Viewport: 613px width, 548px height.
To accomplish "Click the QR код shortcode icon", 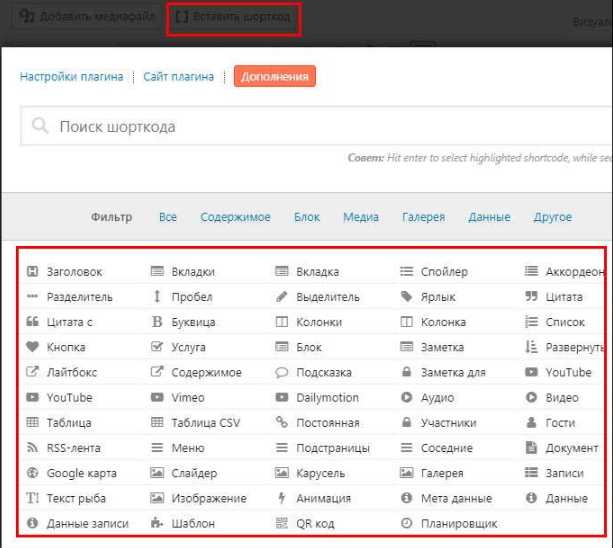I will 282,523.
